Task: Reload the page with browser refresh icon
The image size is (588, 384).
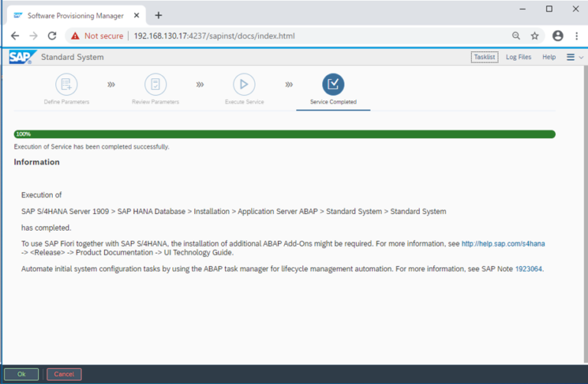Action: coord(52,36)
